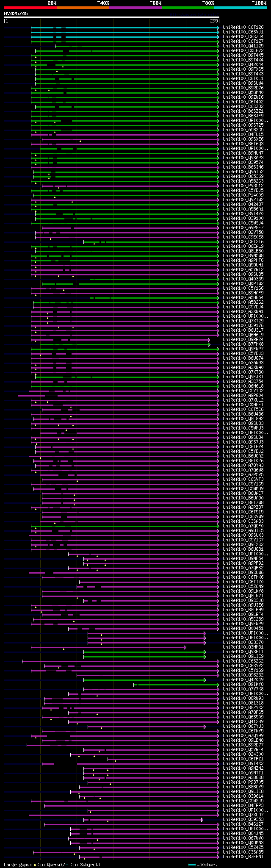Click hit label UniRef100_Q9SET1
Screen dimensions: 271x868
point(243,652)
